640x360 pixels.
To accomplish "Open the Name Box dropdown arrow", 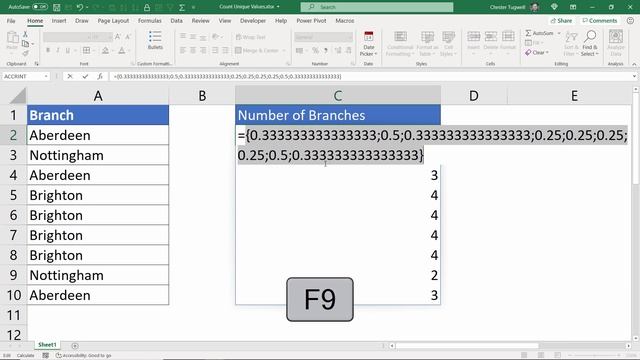I will point(46,76).
